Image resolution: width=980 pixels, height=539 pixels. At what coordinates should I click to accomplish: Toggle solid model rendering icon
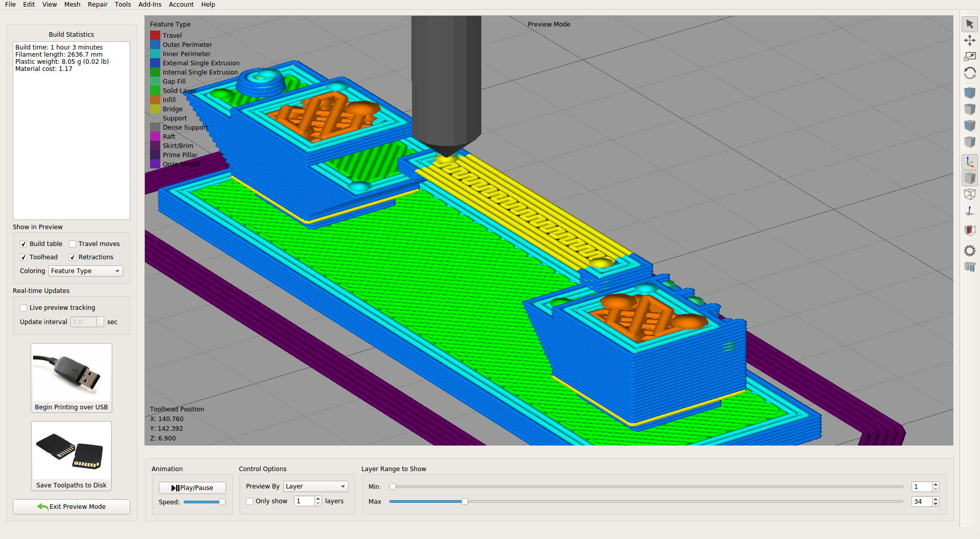(969, 178)
